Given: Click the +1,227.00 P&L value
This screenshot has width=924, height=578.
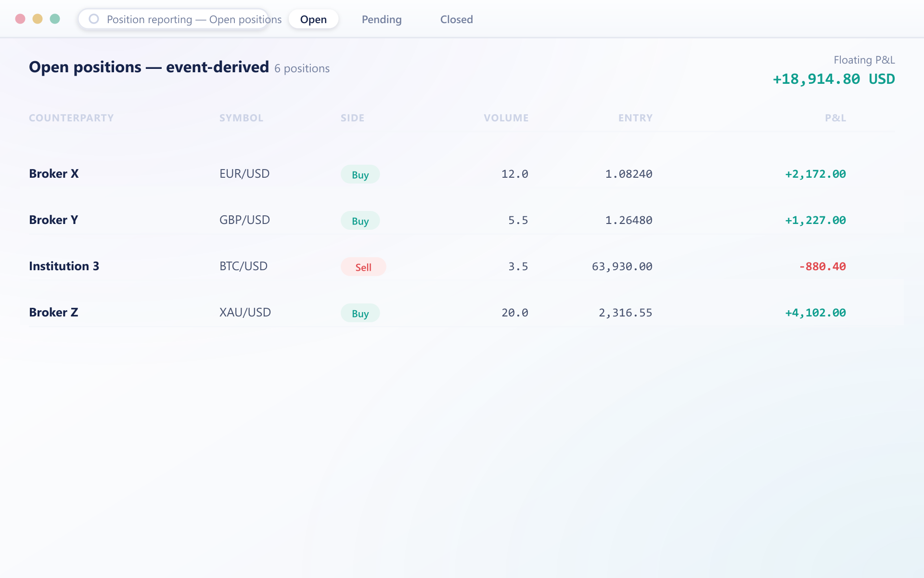Looking at the screenshot, I should tap(815, 220).
